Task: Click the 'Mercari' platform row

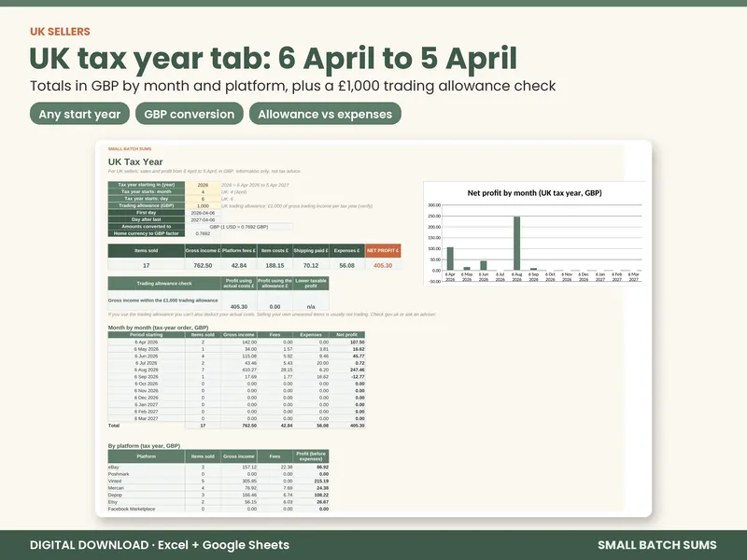Action: pos(218,488)
